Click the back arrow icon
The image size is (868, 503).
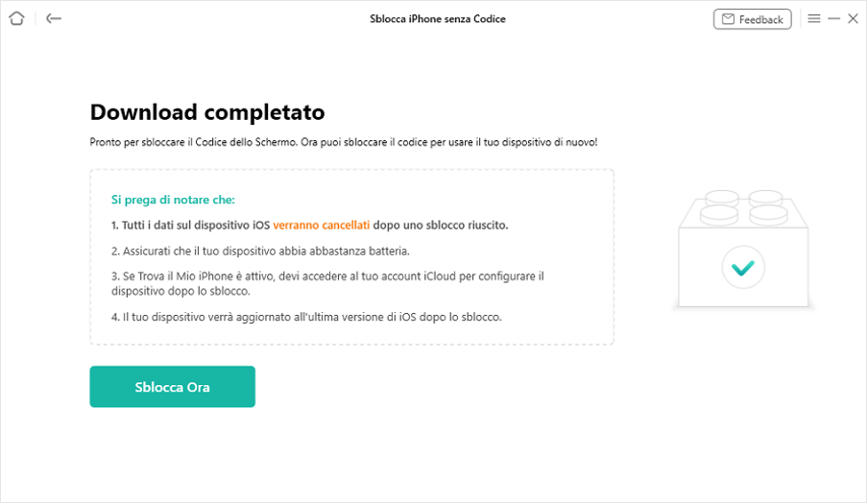tap(54, 18)
